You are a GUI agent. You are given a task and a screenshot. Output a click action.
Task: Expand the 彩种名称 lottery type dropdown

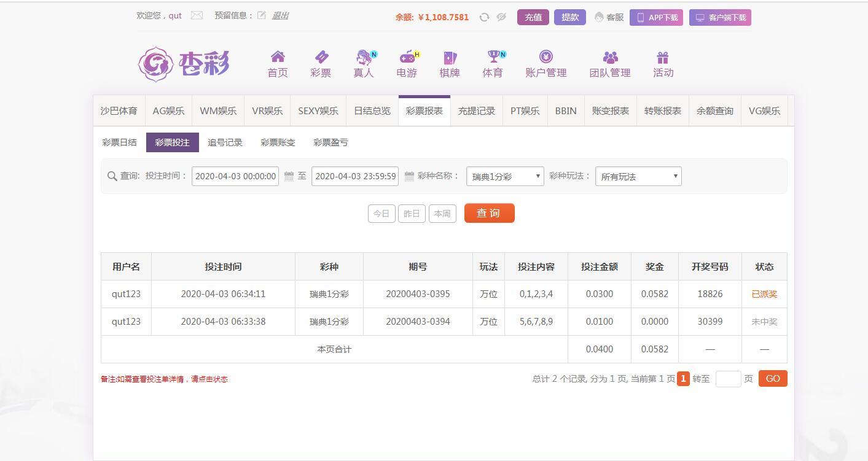click(505, 176)
